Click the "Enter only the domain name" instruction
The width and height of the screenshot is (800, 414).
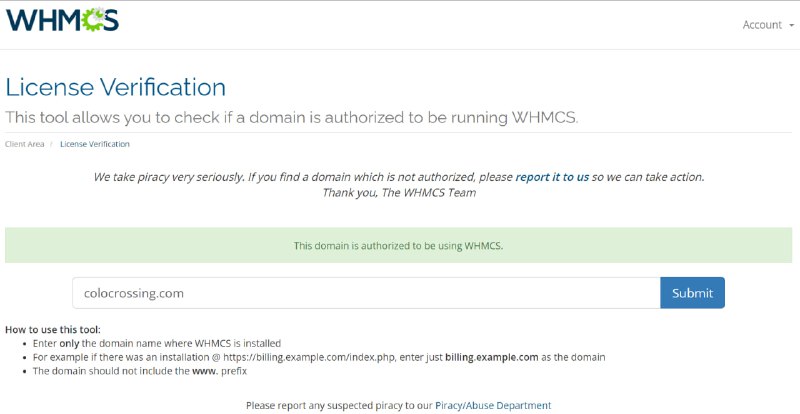coord(157,343)
